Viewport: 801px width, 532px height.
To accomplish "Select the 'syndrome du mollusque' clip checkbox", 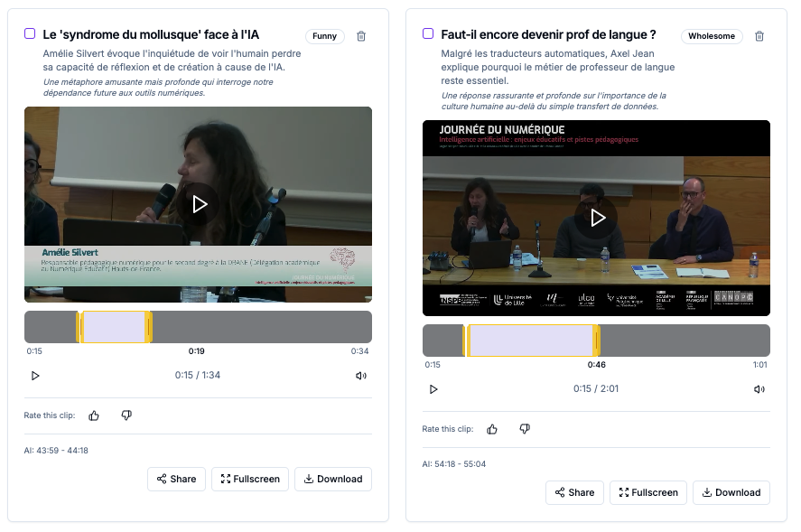I will click(x=30, y=33).
